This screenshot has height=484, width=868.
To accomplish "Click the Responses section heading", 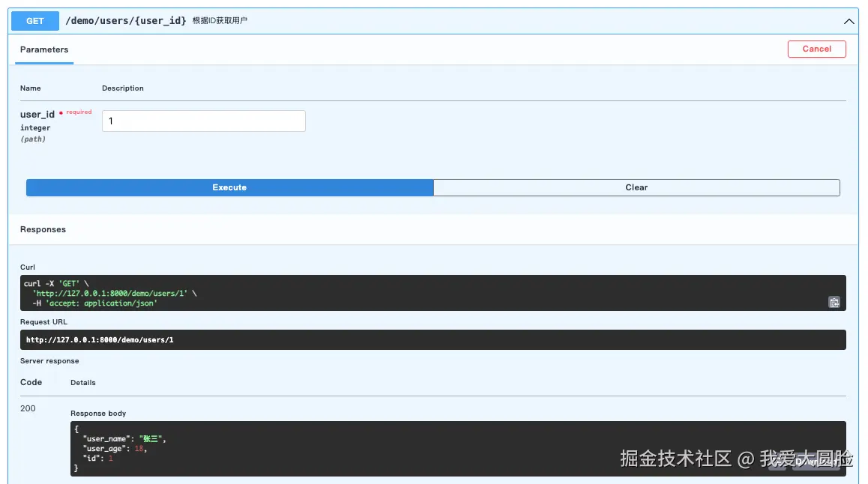I will coord(43,229).
